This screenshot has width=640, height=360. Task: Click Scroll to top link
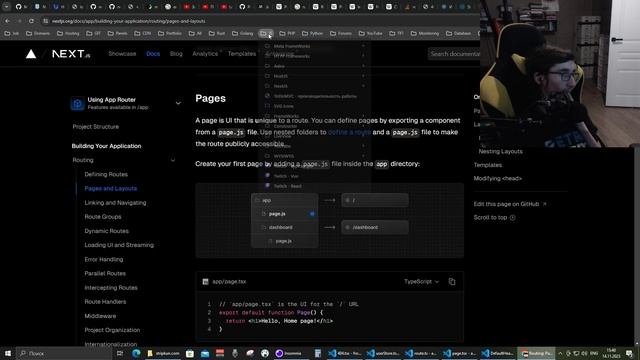494,218
